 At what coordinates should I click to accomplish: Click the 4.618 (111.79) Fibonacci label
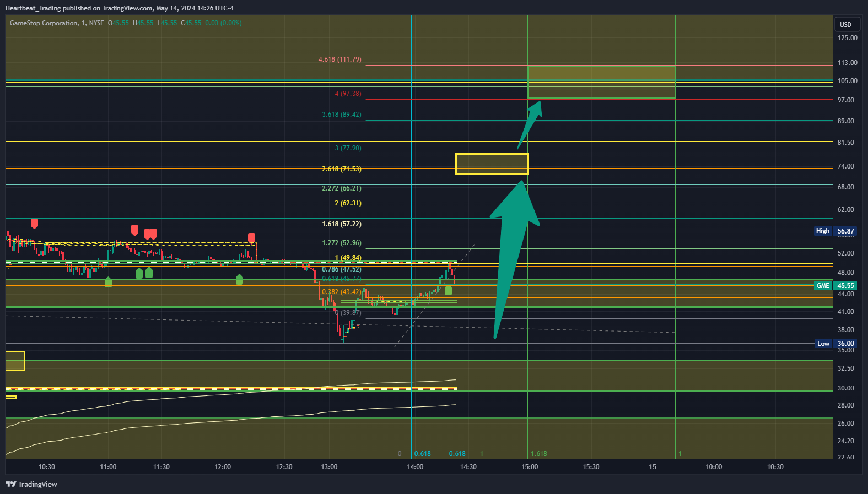(340, 59)
